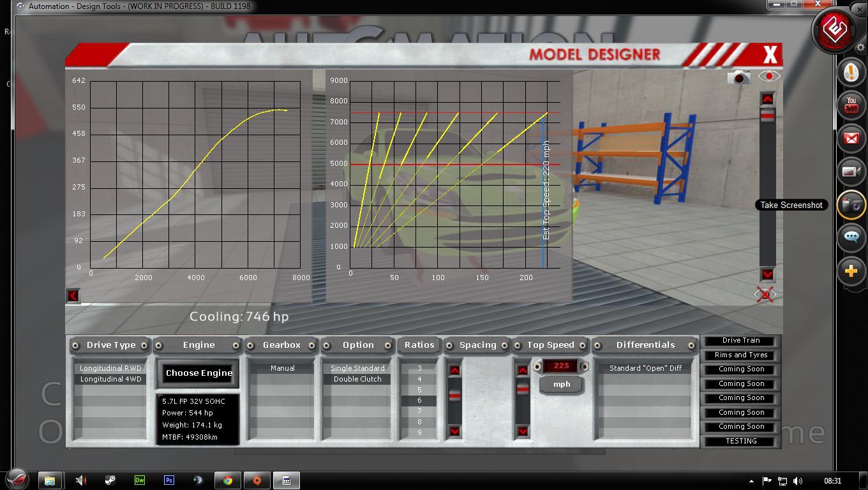Open the YouTube overlay icon
The height and width of the screenshot is (490, 868).
851,105
